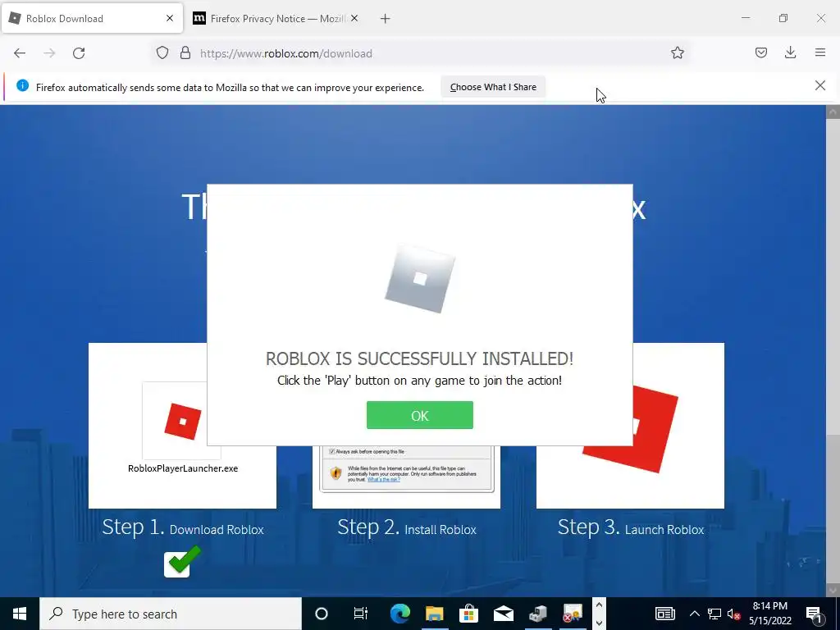Click the Choose What I Share button
The height and width of the screenshot is (630, 840).
coord(493,87)
